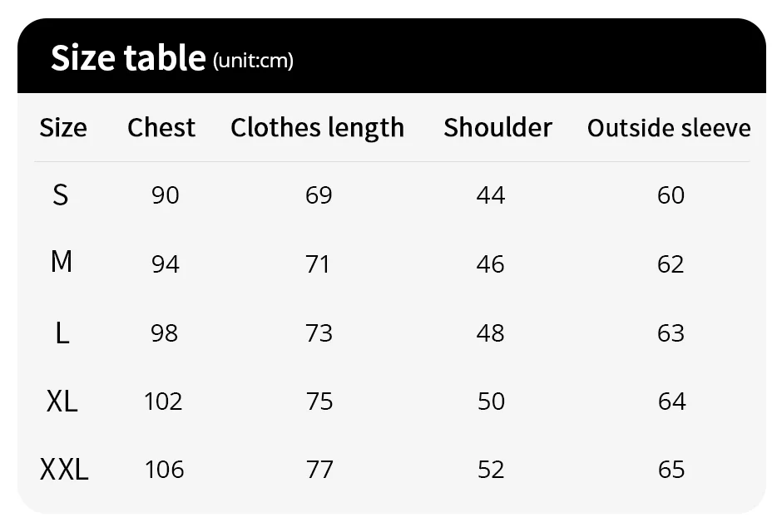782x532 pixels.
Task: Click chest value 90 for size S
Action: (165, 195)
